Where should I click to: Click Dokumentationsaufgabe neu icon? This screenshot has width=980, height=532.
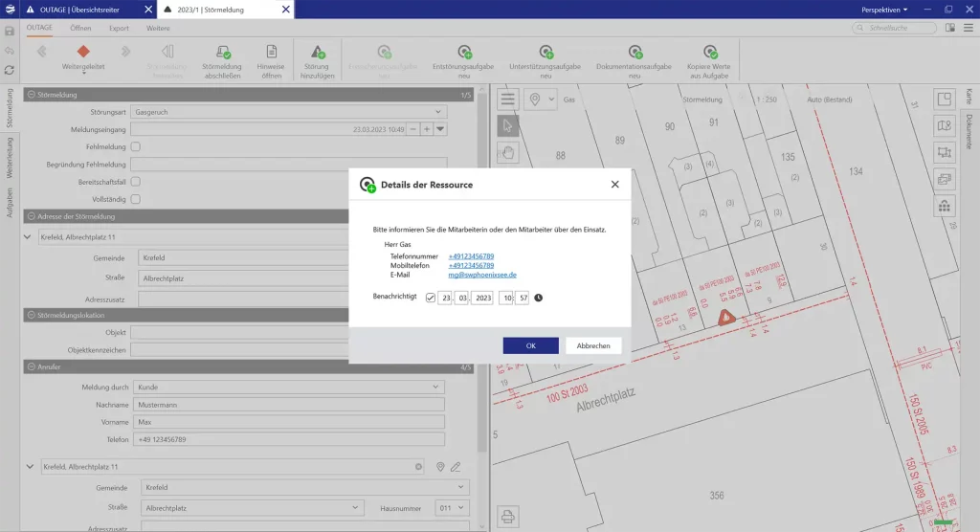click(x=635, y=53)
